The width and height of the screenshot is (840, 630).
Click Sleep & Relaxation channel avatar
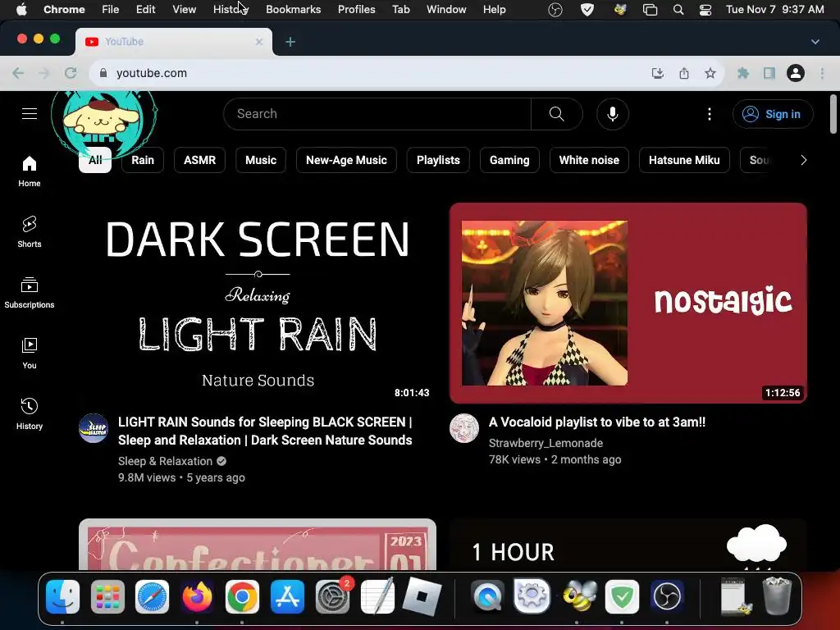click(x=94, y=428)
